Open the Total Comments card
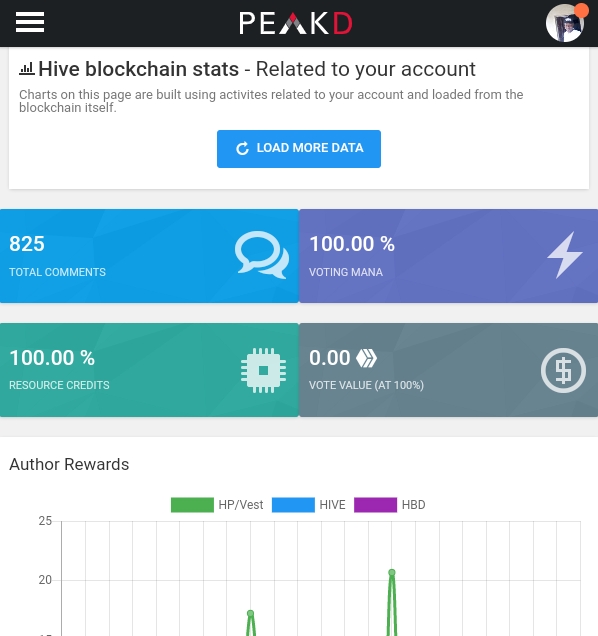Image resolution: width=598 pixels, height=636 pixels. point(149,256)
